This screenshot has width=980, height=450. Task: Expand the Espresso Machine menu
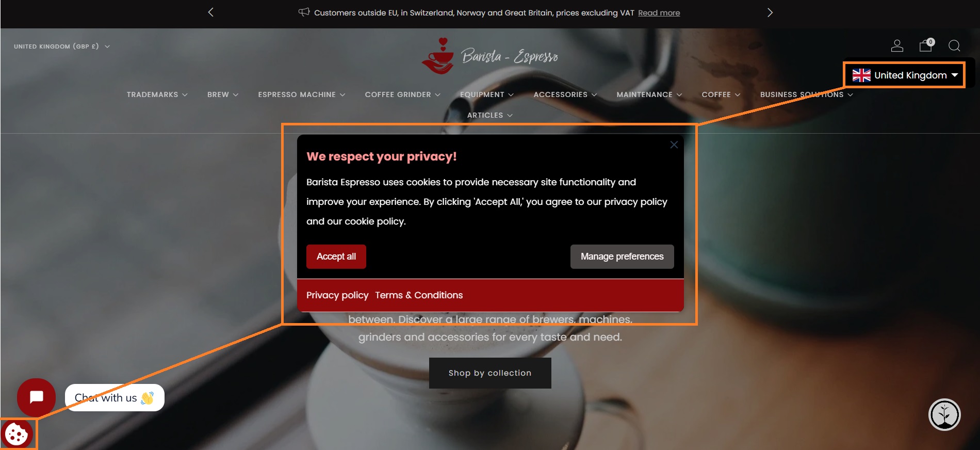pos(302,94)
